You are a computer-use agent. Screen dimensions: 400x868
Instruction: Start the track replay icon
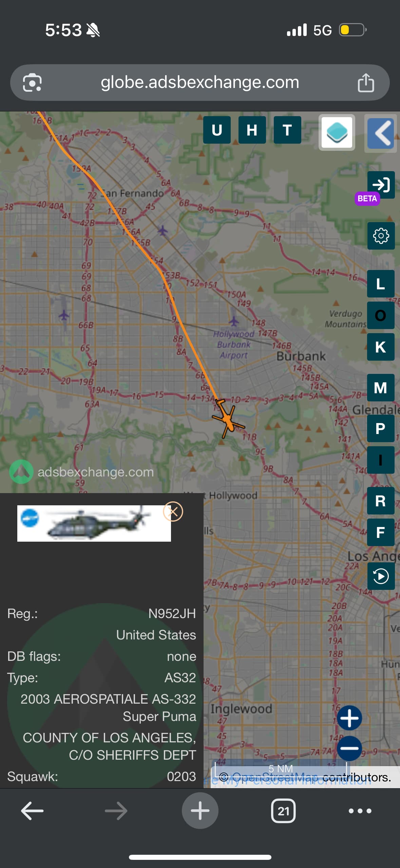pos(381,576)
